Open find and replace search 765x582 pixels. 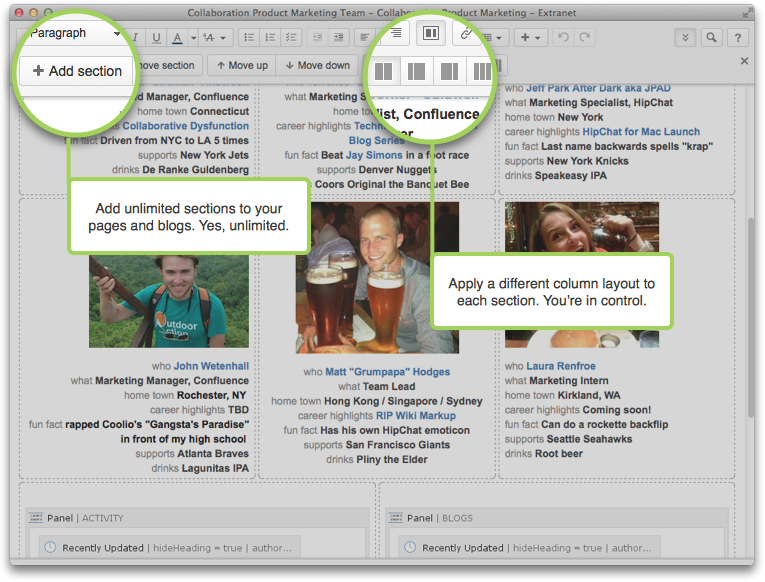click(711, 38)
